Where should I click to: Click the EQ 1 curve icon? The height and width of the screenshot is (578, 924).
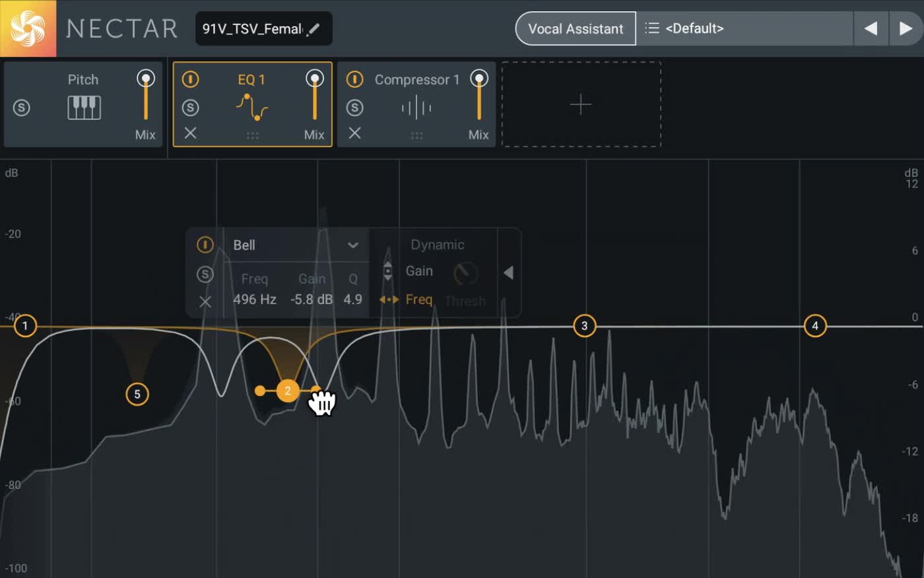point(251,107)
